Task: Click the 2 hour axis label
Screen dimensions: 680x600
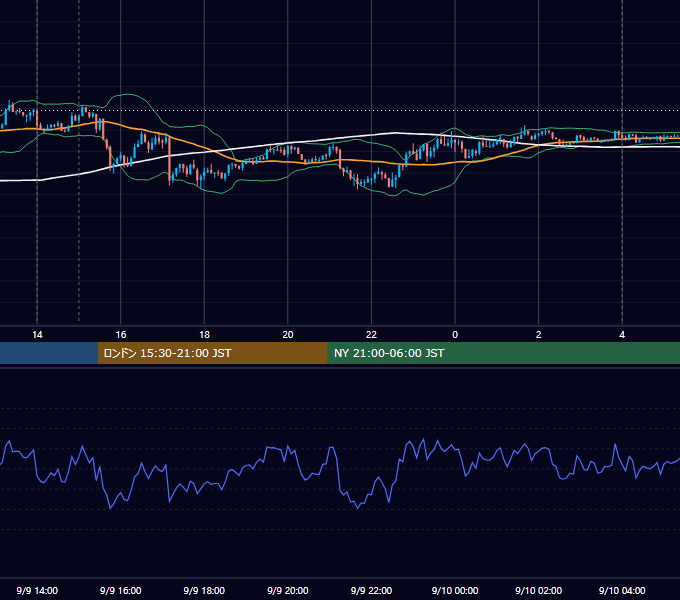Action: (539, 335)
